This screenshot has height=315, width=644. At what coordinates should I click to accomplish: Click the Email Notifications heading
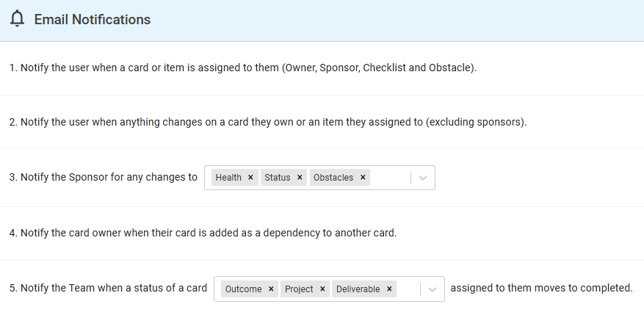[93, 19]
